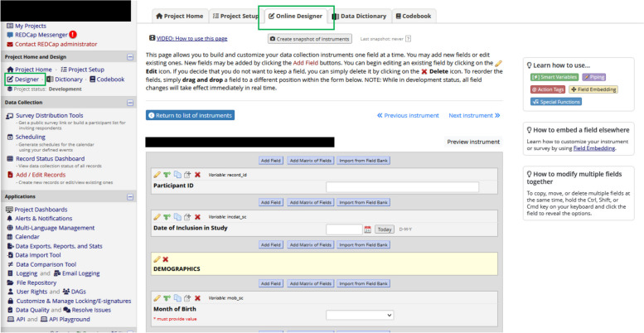The height and width of the screenshot is (333, 644).
Task: Switch to the Data Dictionary tab
Action: click(361, 16)
